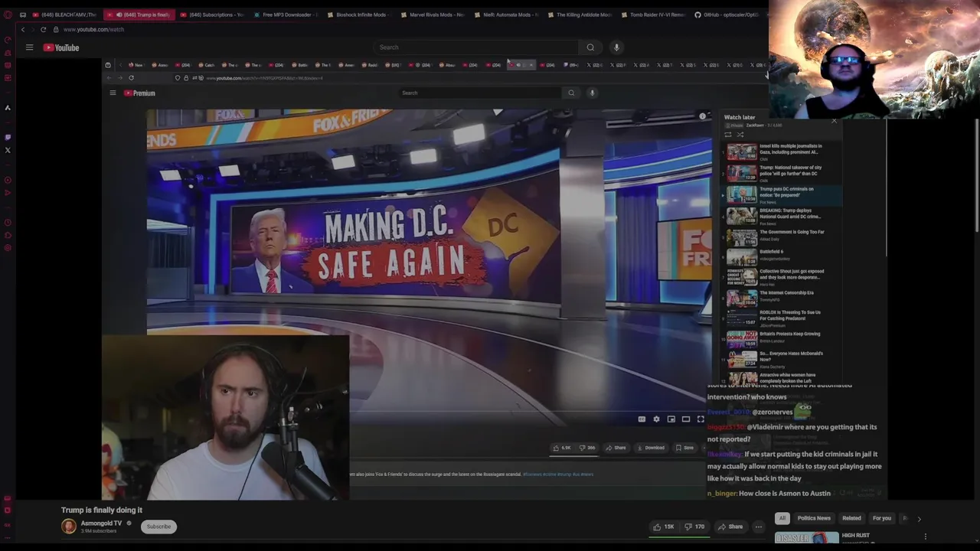
Task: Play 'So... Everyone Hates McDonald's Now?' video
Action: (x=781, y=358)
